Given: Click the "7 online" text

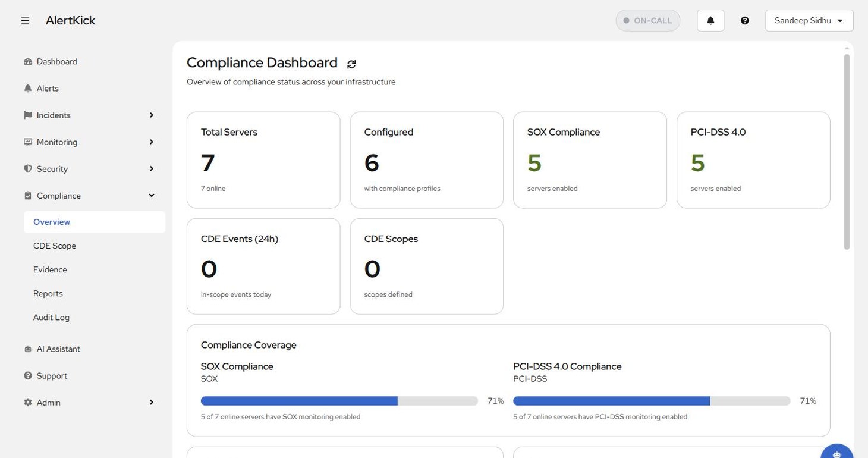Looking at the screenshot, I should pos(213,189).
